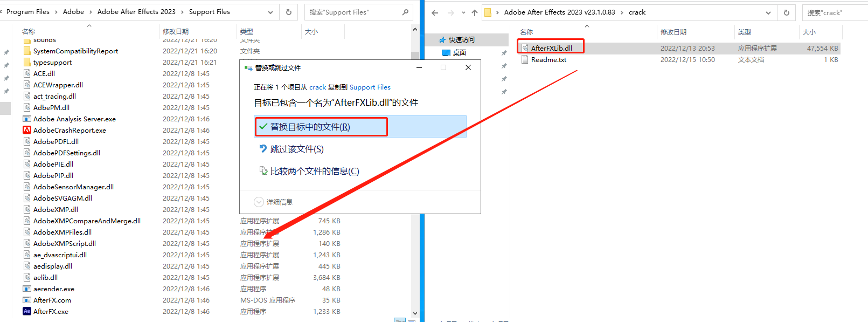Click the green checkmark replace icon
868x322 pixels.
(x=263, y=126)
